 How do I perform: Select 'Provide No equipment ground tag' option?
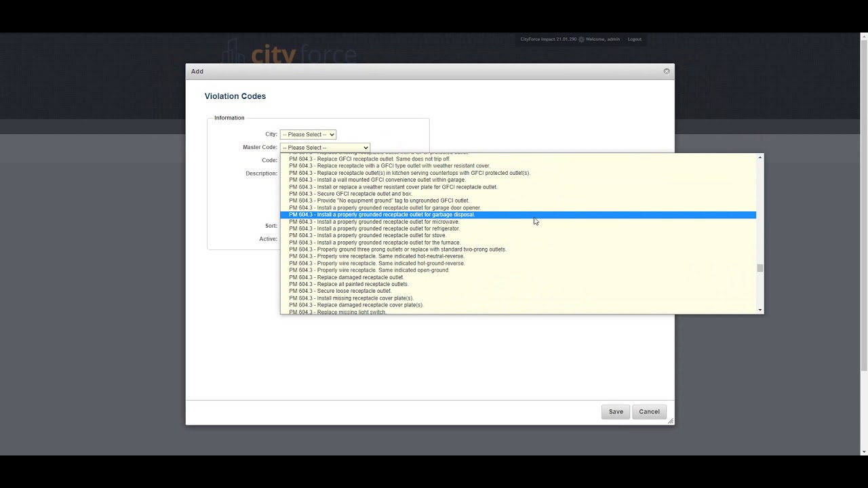click(x=518, y=201)
